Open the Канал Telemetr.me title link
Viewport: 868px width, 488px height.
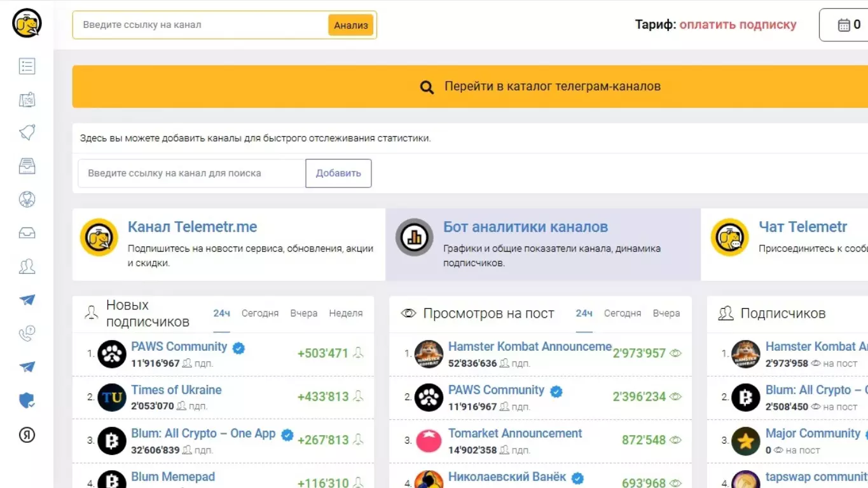click(193, 227)
